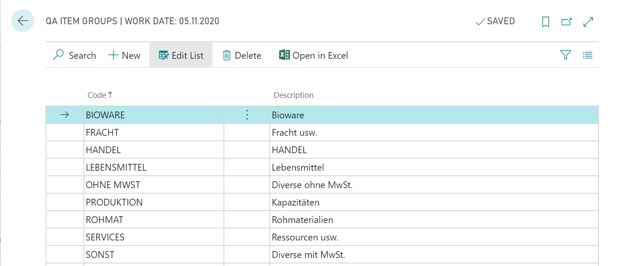
Task: Select the LEBENSMITTEL row
Action: [322, 167]
